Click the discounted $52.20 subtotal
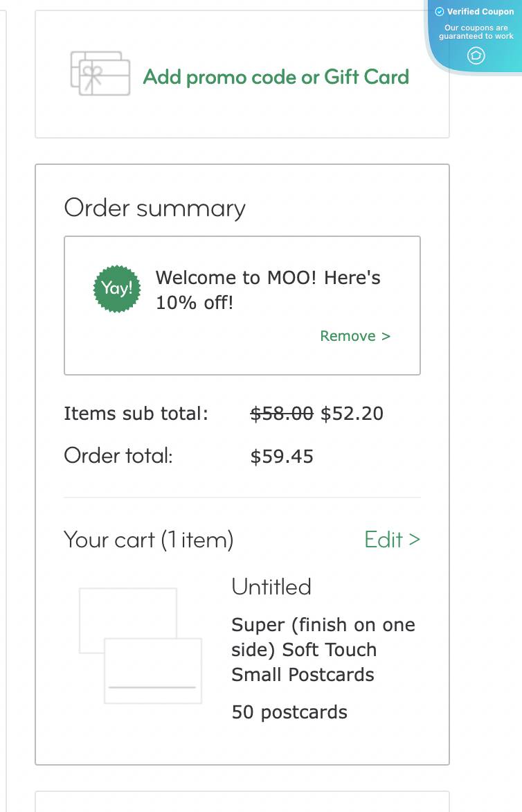 point(352,414)
